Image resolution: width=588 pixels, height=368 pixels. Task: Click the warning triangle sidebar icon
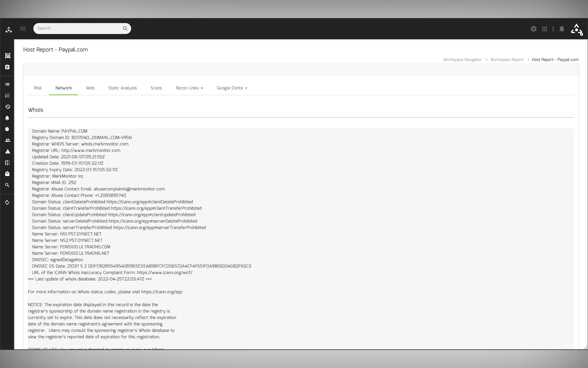pyautogui.click(x=8, y=151)
